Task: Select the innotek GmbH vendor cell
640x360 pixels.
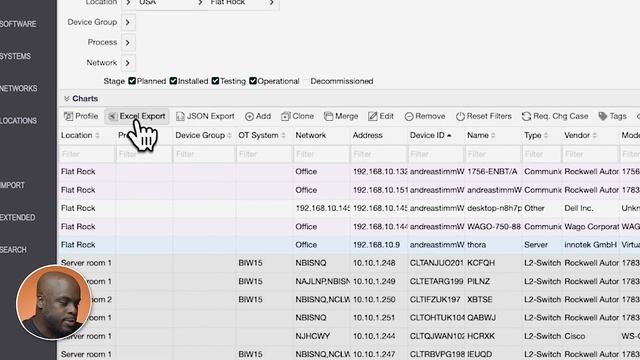Action: pyautogui.click(x=590, y=245)
